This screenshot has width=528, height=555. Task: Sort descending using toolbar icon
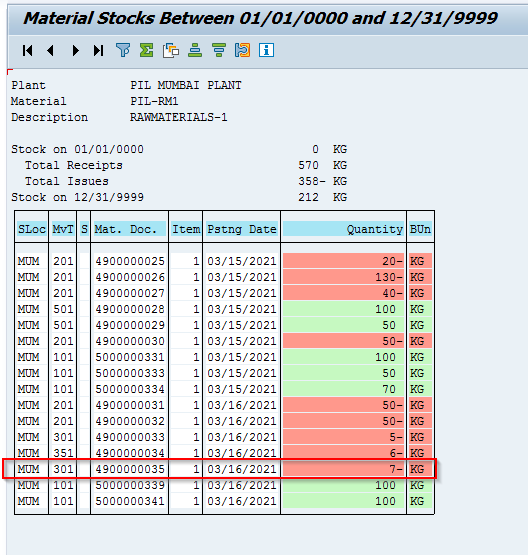tap(219, 50)
